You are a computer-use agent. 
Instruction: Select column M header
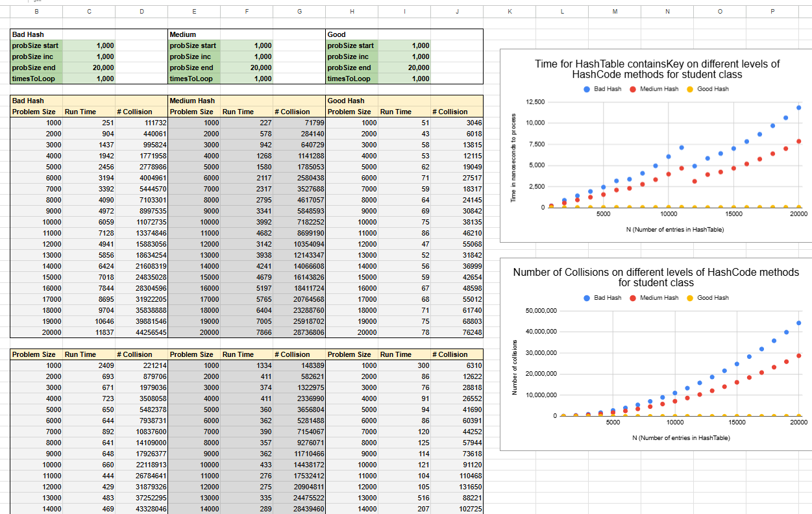coord(615,12)
